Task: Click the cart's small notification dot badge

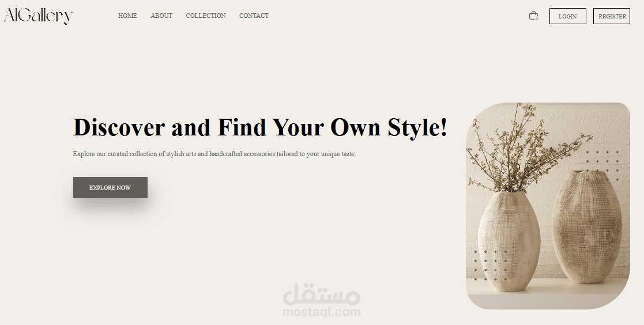Action: point(537,18)
